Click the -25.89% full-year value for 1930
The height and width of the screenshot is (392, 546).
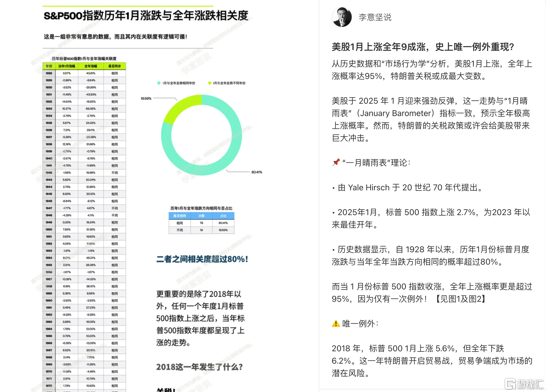[x=91, y=87]
